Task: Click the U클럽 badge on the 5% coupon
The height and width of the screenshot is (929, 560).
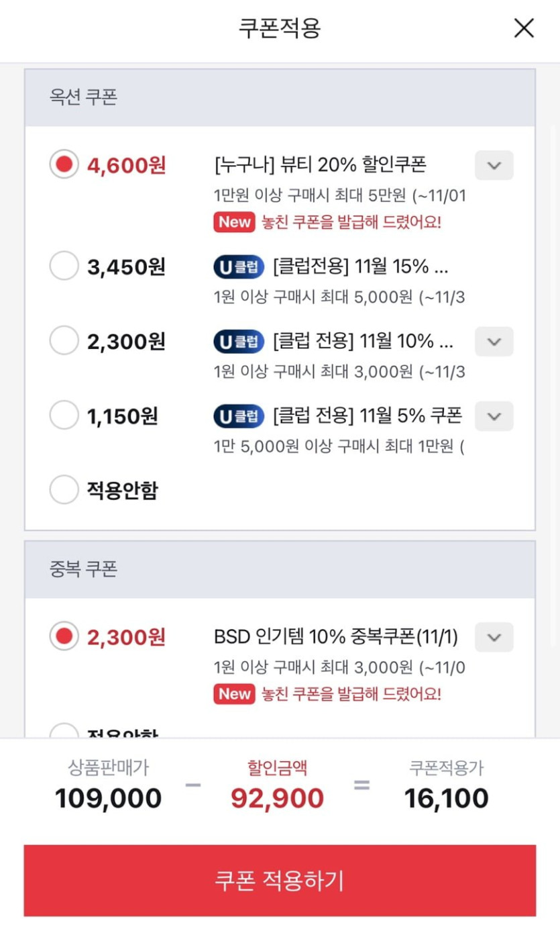Action: pyautogui.click(x=239, y=416)
